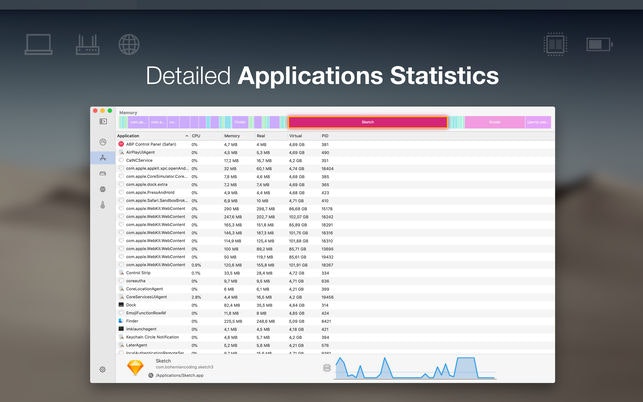Sort by the Memory column header
Screen dimensions: 643x402
click(238, 136)
